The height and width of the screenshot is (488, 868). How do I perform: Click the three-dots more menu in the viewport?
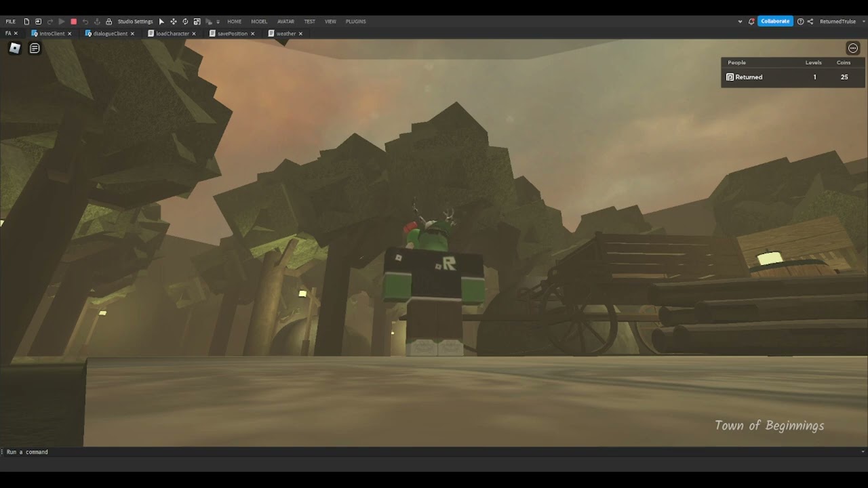pyautogui.click(x=853, y=48)
